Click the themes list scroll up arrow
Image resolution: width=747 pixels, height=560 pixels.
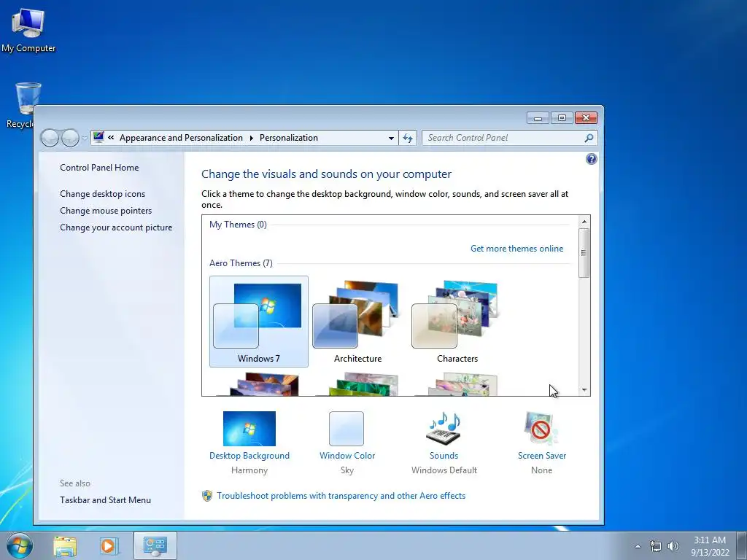pos(584,222)
